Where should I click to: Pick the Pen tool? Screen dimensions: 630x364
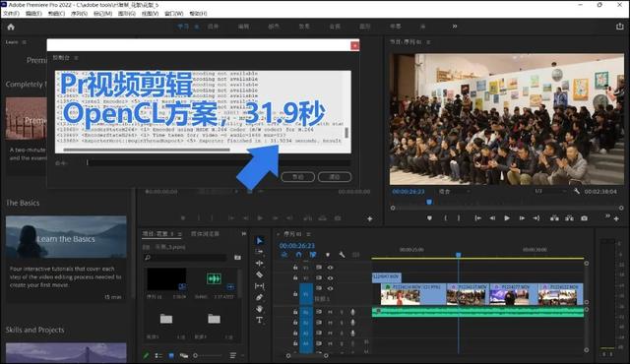pos(260,297)
